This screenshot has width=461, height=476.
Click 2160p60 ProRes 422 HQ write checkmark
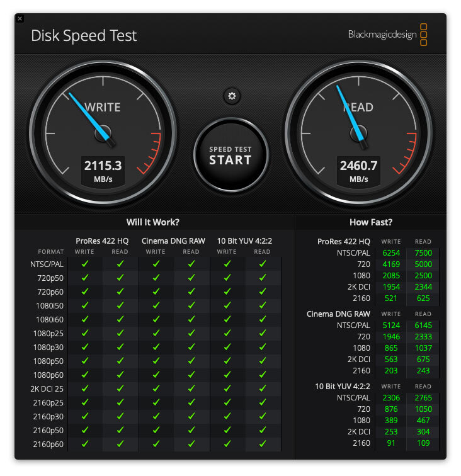pyautogui.click(x=85, y=444)
